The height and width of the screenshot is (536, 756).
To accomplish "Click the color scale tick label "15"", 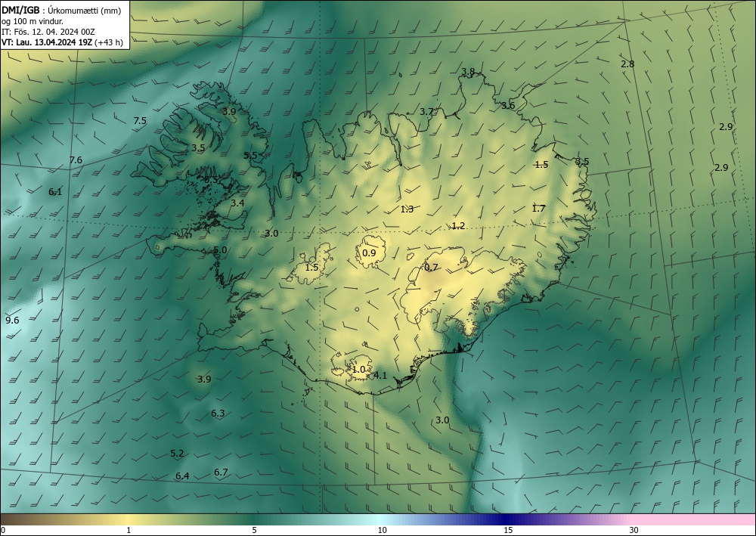I will click(508, 531).
